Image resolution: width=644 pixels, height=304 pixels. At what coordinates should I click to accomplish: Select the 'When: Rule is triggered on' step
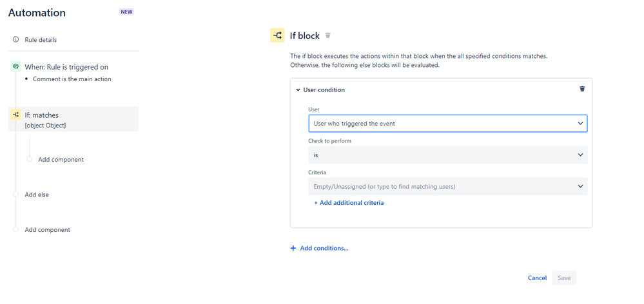pyautogui.click(x=66, y=67)
